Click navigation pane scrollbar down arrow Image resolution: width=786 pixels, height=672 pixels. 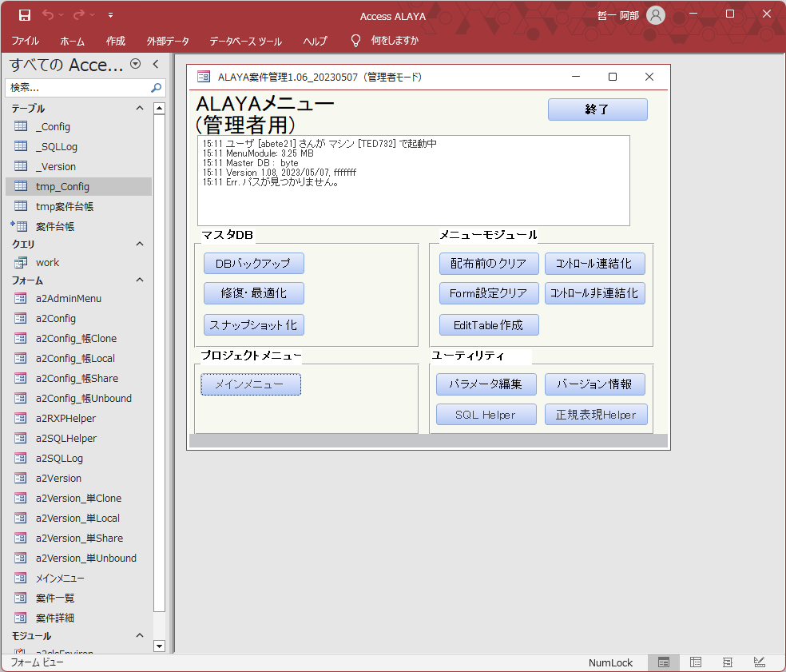point(159,646)
